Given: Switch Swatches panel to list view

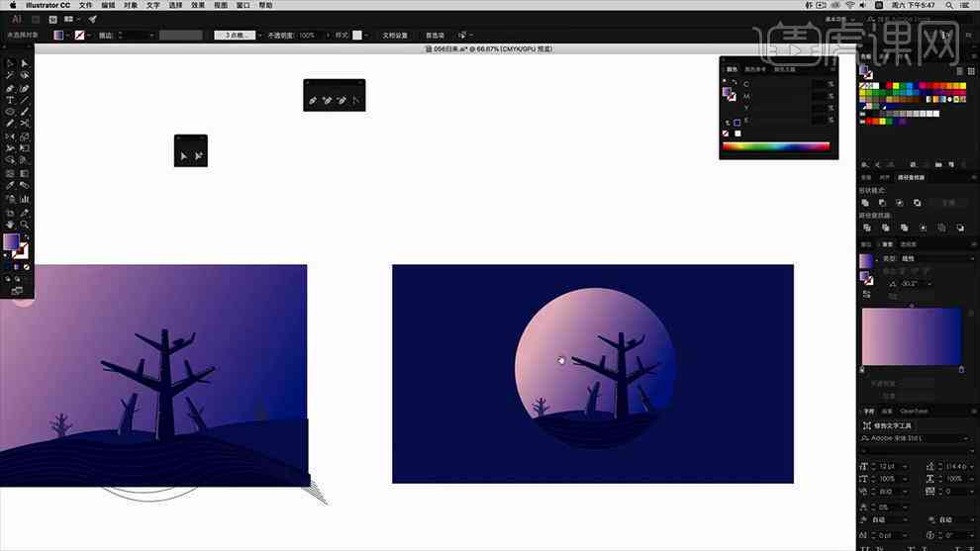Looking at the screenshot, I should [959, 71].
